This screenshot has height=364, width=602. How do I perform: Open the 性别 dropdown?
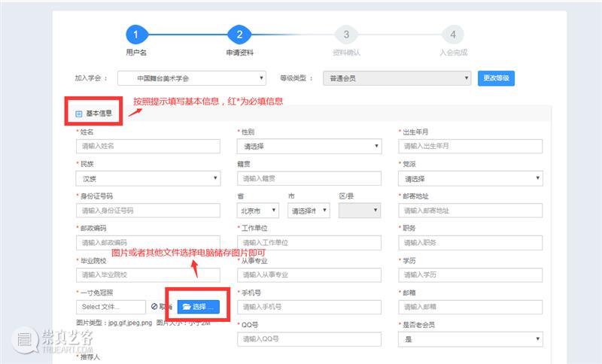coord(309,146)
